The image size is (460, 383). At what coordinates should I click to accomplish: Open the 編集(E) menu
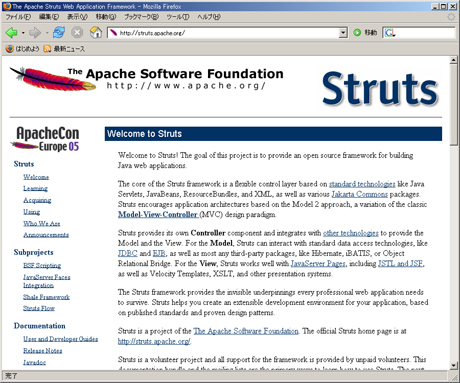[49, 17]
